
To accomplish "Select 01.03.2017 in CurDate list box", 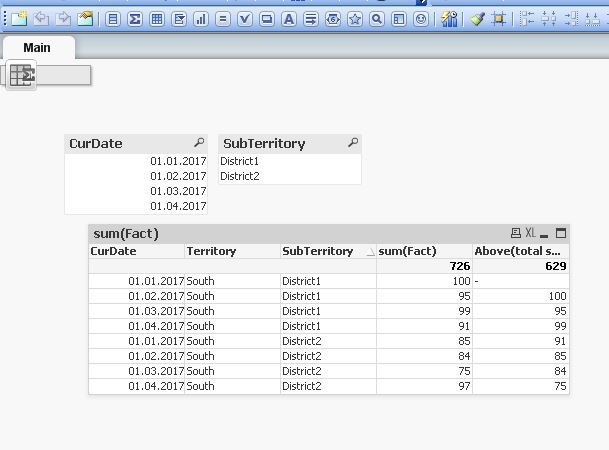I will (x=136, y=191).
